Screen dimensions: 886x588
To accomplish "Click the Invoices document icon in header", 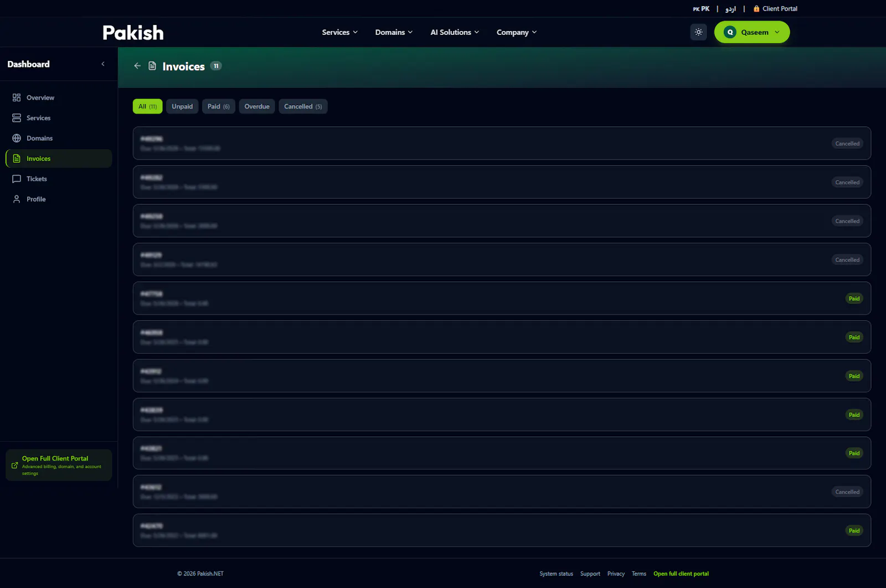I will coord(152,66).
